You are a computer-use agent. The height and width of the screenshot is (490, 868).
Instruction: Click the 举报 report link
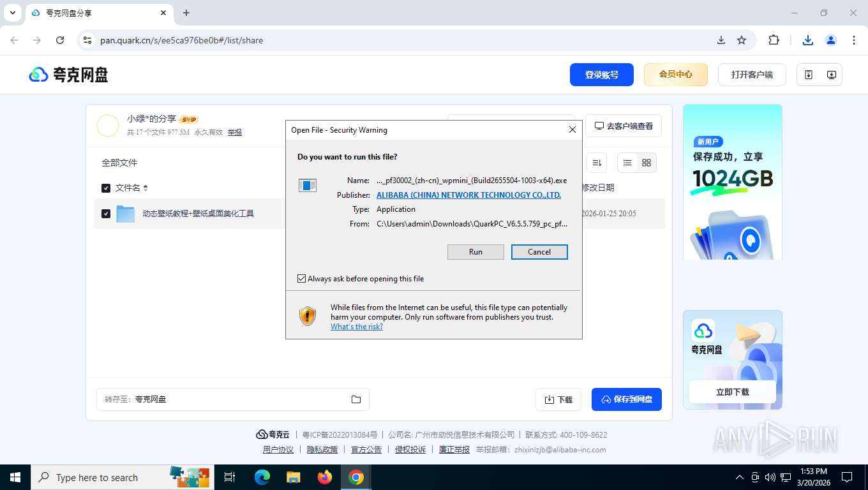coord(235,132)
